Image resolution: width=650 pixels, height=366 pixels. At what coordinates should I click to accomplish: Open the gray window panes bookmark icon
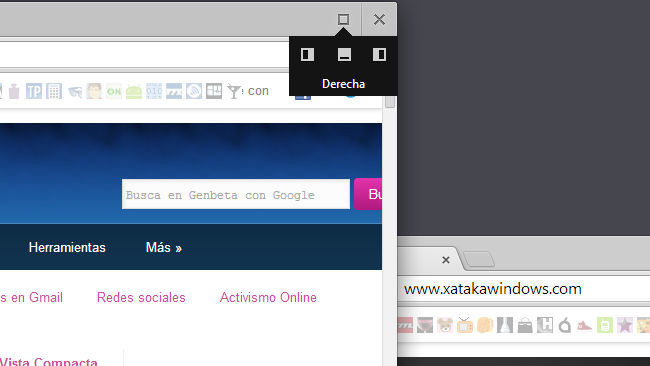[x=214, y=91]
